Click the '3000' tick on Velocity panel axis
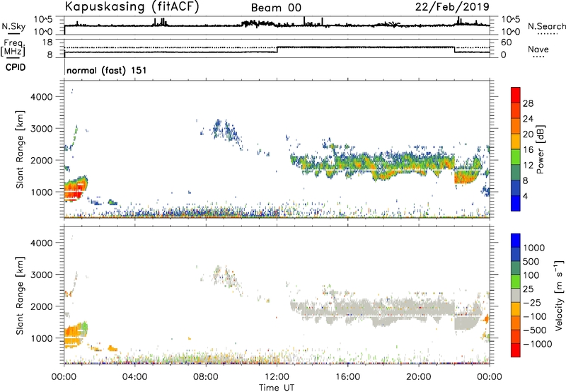Screen dimensions: 566x392 [x=42, y=275]
